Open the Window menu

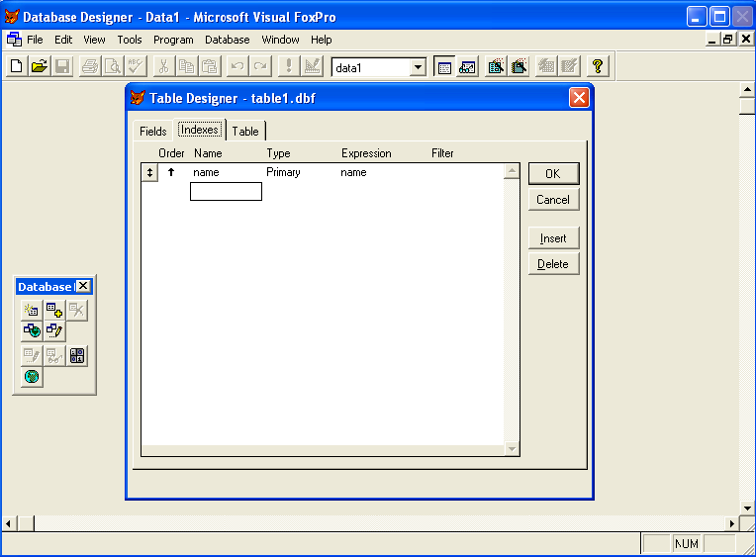click(280, 40)
